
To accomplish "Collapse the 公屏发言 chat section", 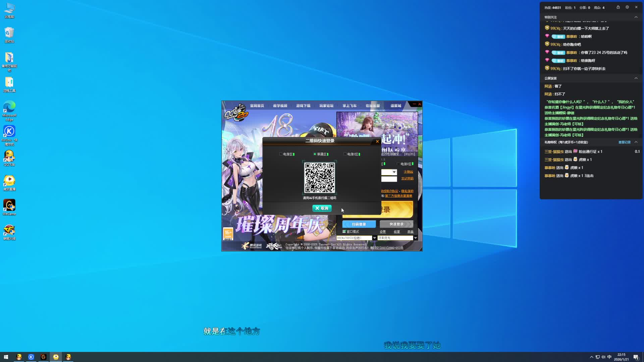I will click(636, 78).
